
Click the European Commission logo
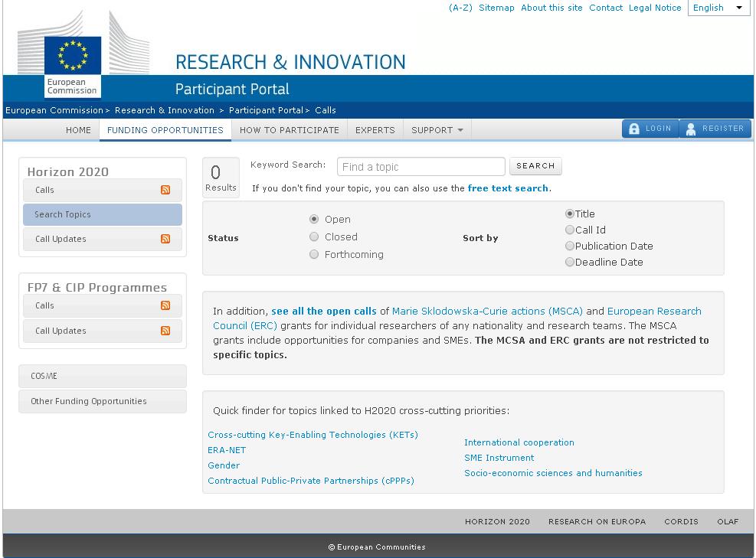[73, 67]
